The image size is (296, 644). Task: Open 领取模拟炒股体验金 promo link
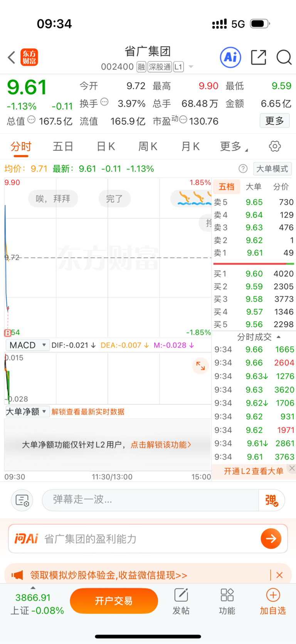(109, 575)
